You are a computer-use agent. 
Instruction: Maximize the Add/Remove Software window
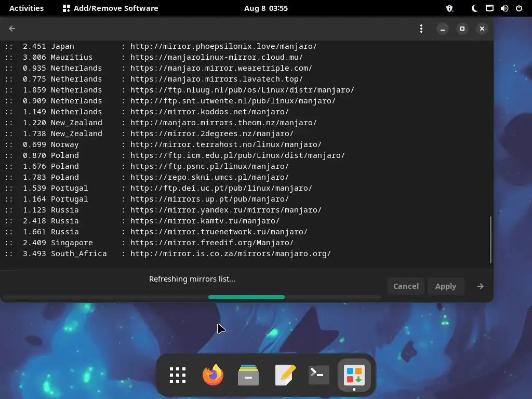pos(462,29)
